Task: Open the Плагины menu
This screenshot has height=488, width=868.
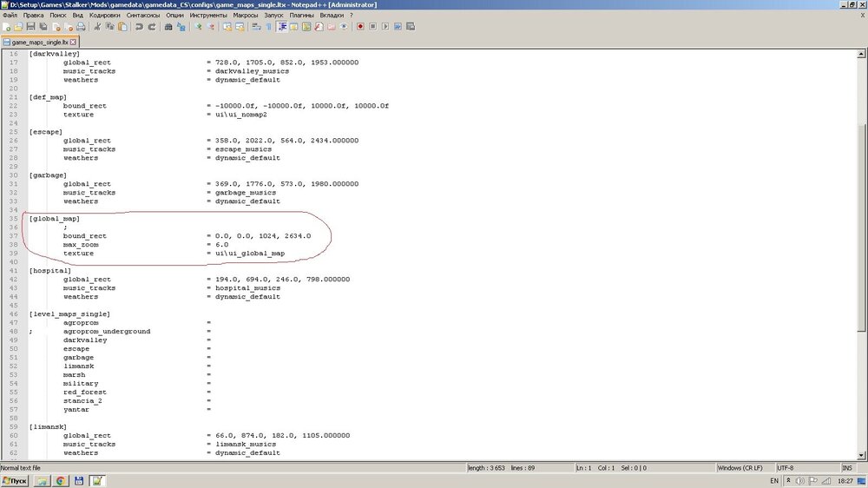Action: click(301, 15)
